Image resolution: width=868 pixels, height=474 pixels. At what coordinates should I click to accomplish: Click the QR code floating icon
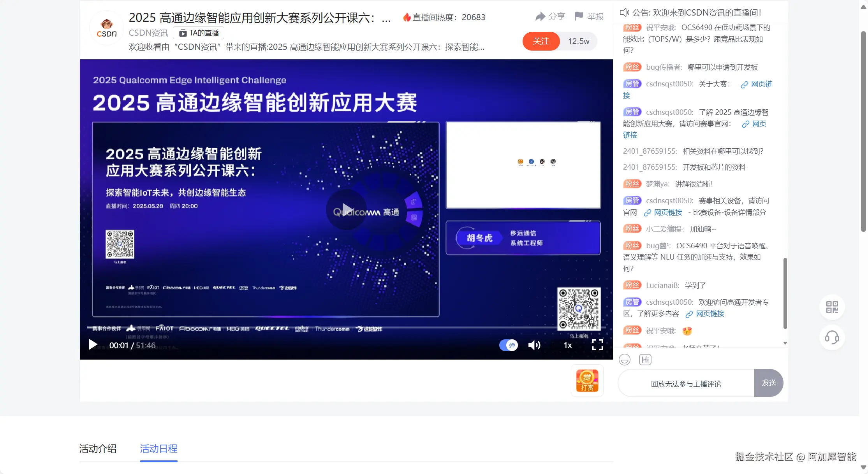click(832, 307)
